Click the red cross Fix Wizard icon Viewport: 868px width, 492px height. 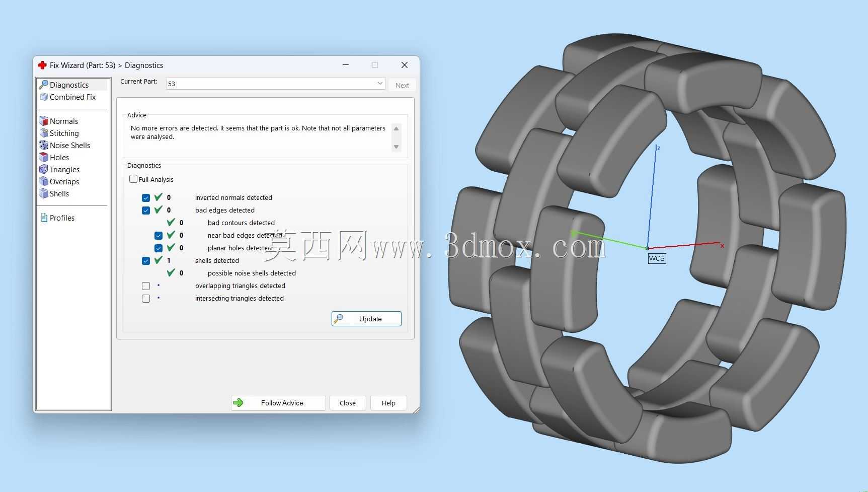tap(42, 65)
